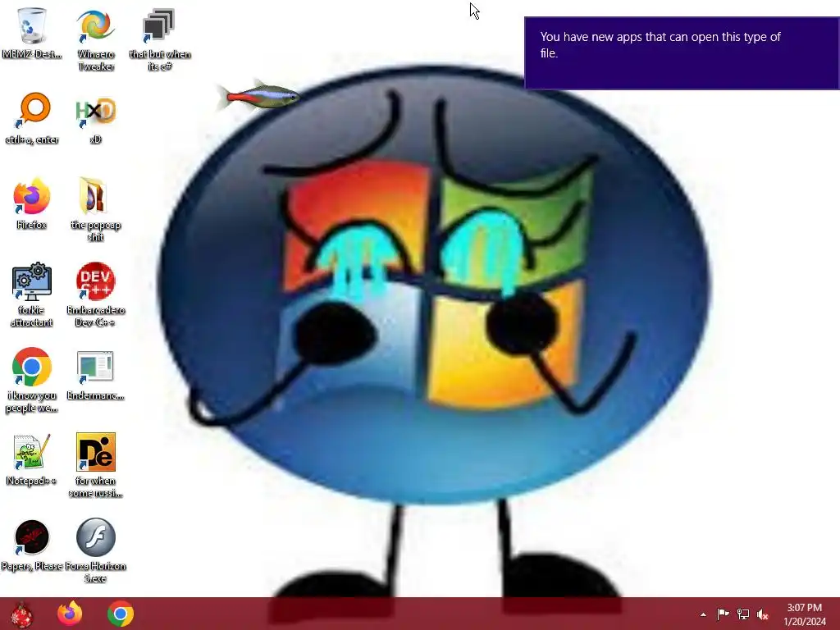This screenshot has height=630, width=840.
Task: Click the 'new apps' notification banner
Action: tap(682, 53)
